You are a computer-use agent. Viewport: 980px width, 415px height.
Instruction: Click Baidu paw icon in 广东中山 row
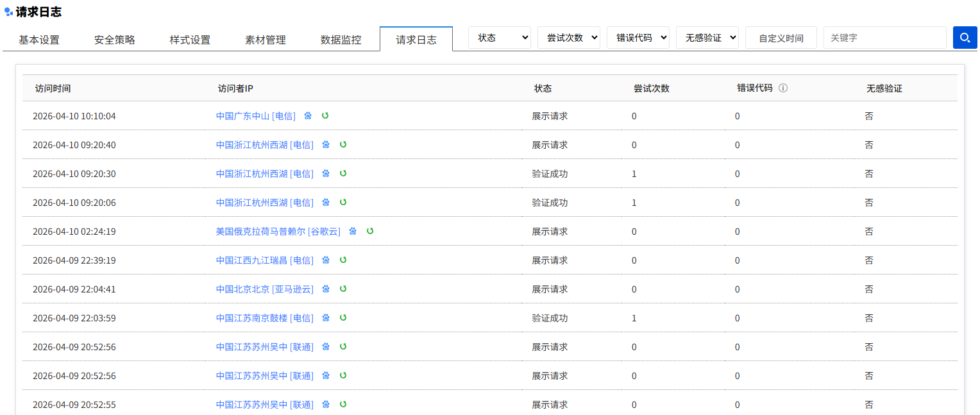308,115
